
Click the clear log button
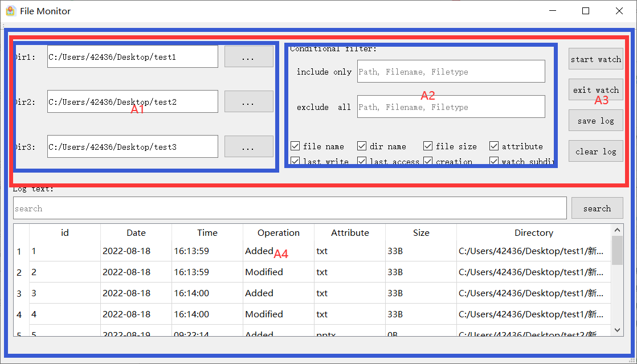pyautogui.click(x=595, y=151)
